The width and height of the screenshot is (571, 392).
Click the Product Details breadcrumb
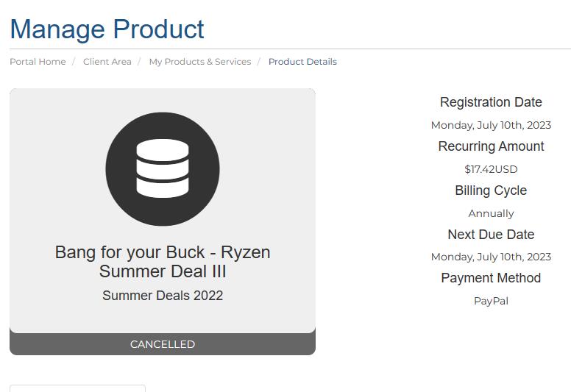pos(302,62)
